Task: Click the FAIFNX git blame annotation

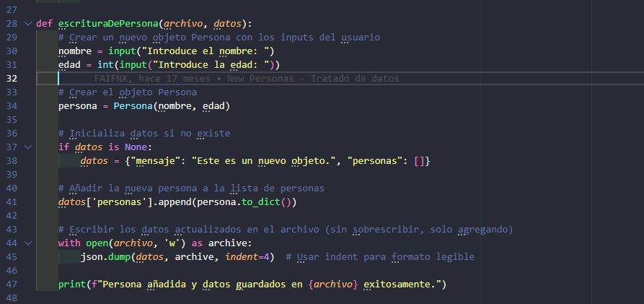Action: tap(246, 79)
